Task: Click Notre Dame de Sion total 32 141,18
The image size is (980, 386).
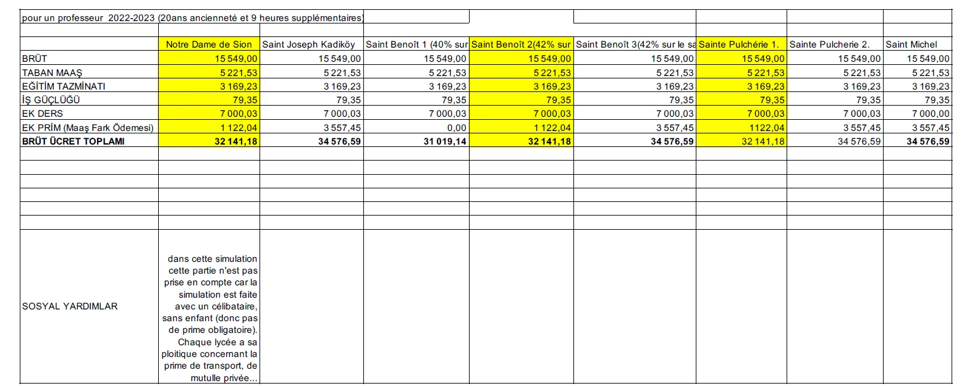Action: (209, 141)
